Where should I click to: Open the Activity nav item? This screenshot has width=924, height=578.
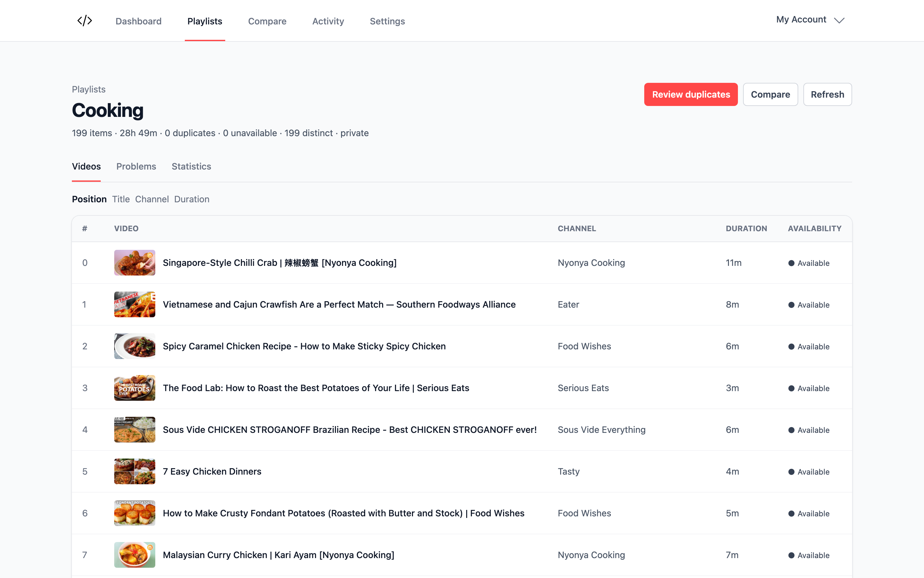328,21
